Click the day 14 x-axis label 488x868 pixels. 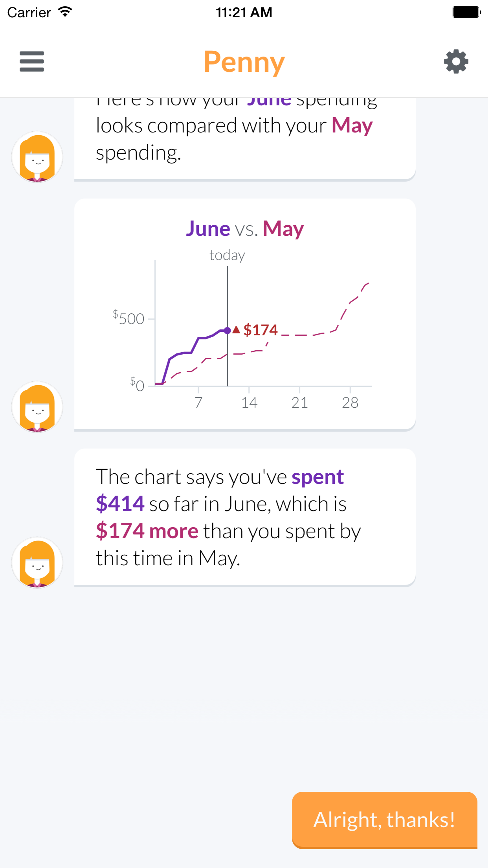pos(249,403)
